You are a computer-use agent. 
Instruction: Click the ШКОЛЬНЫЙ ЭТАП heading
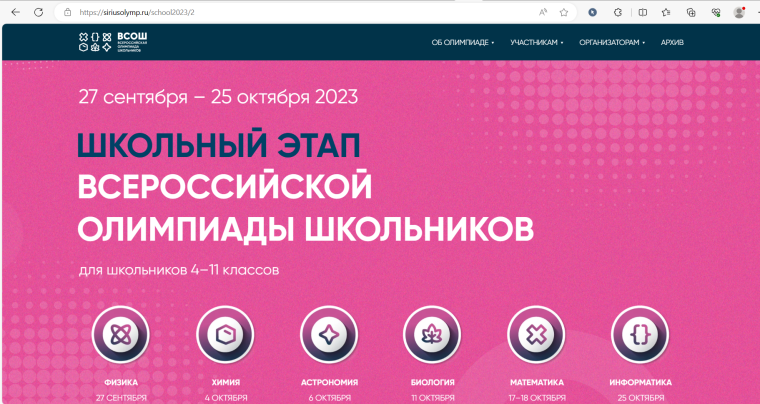click(x=219, y=145)
